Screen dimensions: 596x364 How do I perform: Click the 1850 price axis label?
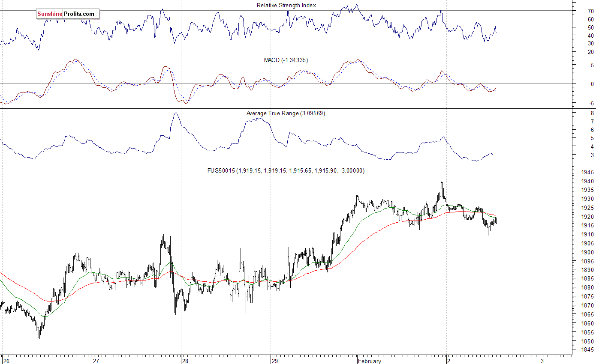pos(587,341)
